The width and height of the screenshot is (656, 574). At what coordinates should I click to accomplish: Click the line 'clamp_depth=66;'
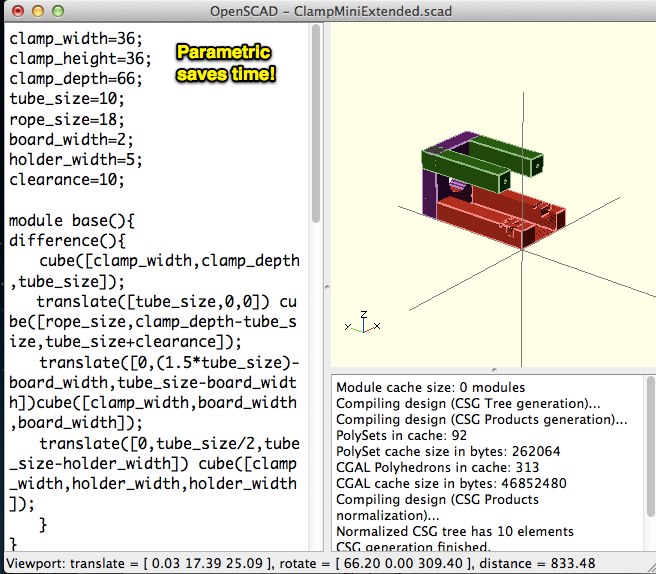76,79
